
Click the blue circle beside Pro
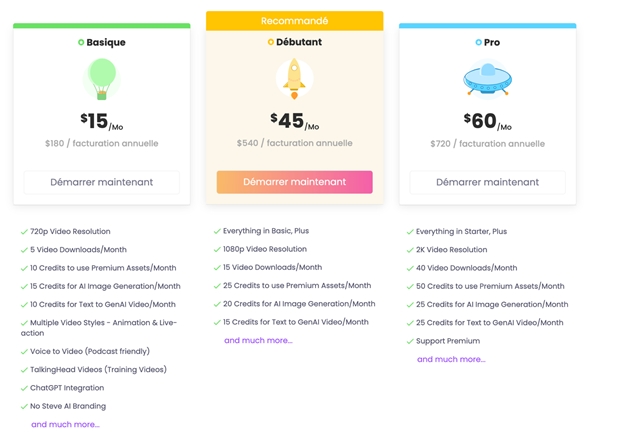click(478, 42)
